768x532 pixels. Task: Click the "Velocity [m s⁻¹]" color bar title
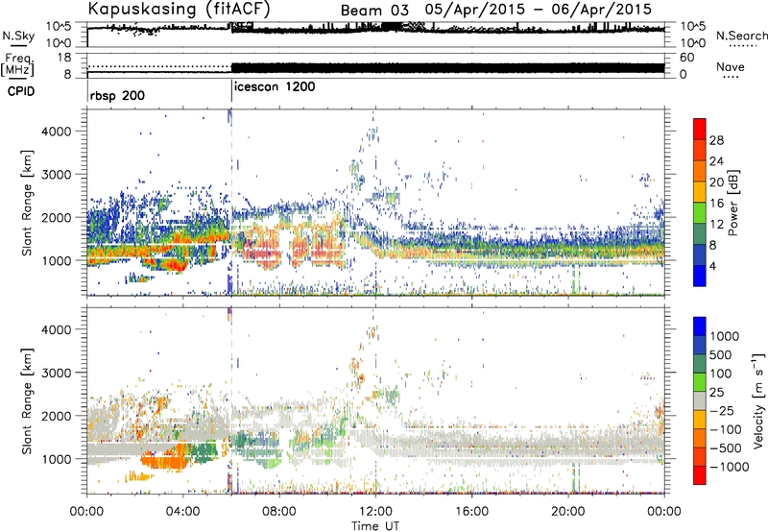click(758, 400)
